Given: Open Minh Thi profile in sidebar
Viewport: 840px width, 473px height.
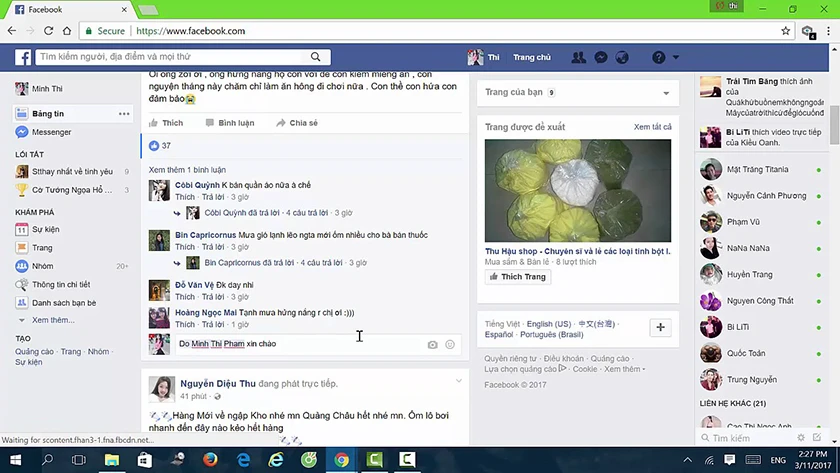Looking at the screenshot, I should 39,88.
